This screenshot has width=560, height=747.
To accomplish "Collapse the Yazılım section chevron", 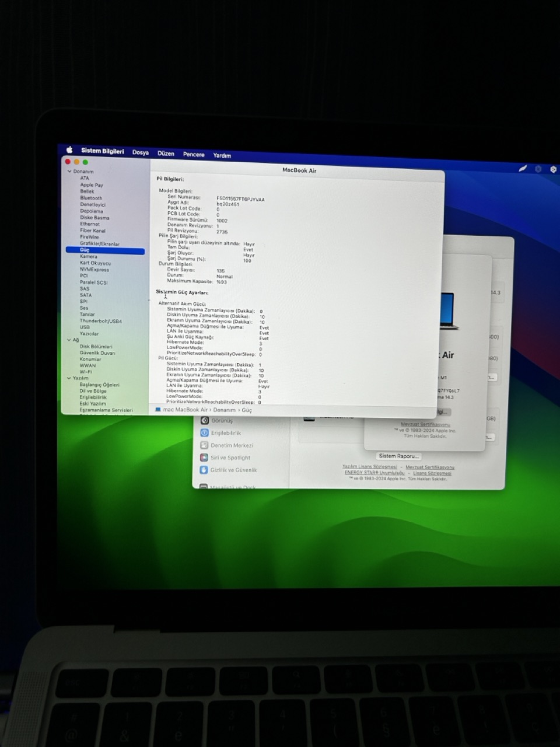I will 69,378.
